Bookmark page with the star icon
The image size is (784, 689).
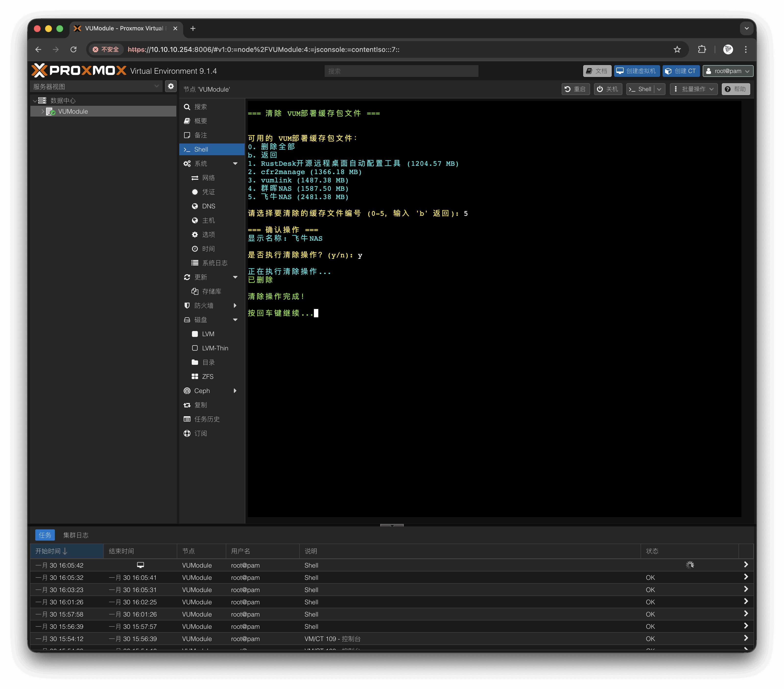pyautogui.click(x=677, y=49)
